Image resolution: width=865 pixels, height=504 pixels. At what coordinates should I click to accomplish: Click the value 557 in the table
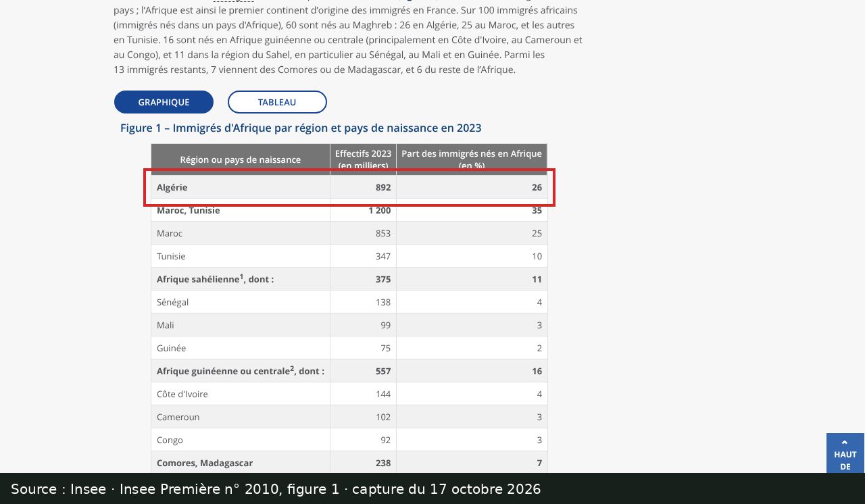(383, 371)
